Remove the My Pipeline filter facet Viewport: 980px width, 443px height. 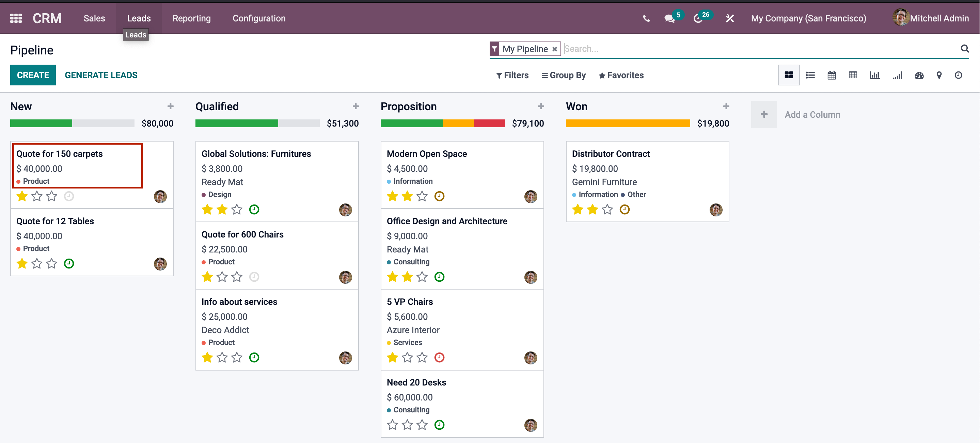pos(555,49)
